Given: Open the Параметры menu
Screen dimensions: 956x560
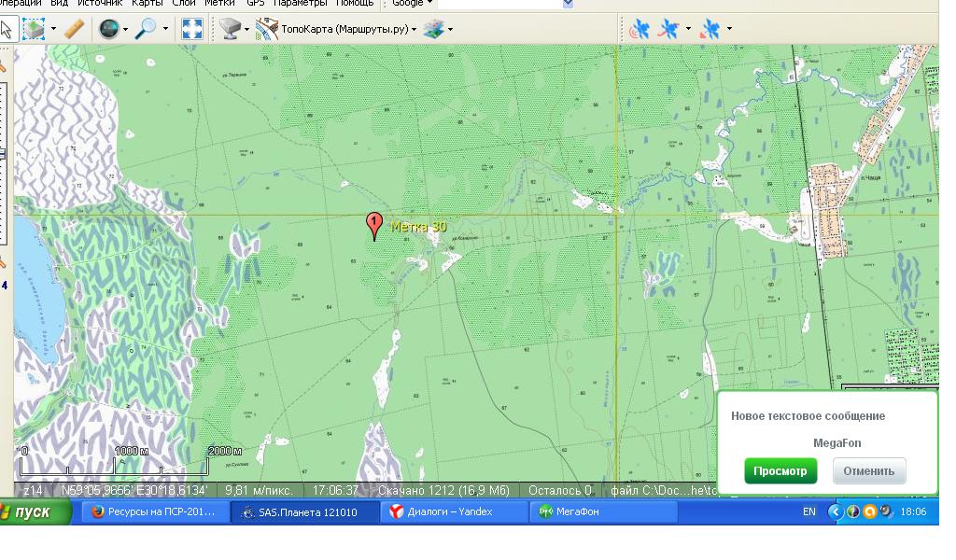Looking at the screenshot, I should click(x=299, y=4).
